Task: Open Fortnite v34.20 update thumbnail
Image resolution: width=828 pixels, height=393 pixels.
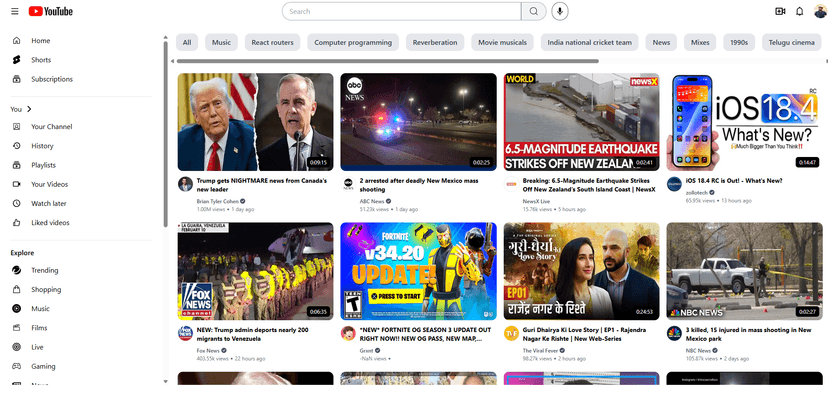Action: [418, 271]
